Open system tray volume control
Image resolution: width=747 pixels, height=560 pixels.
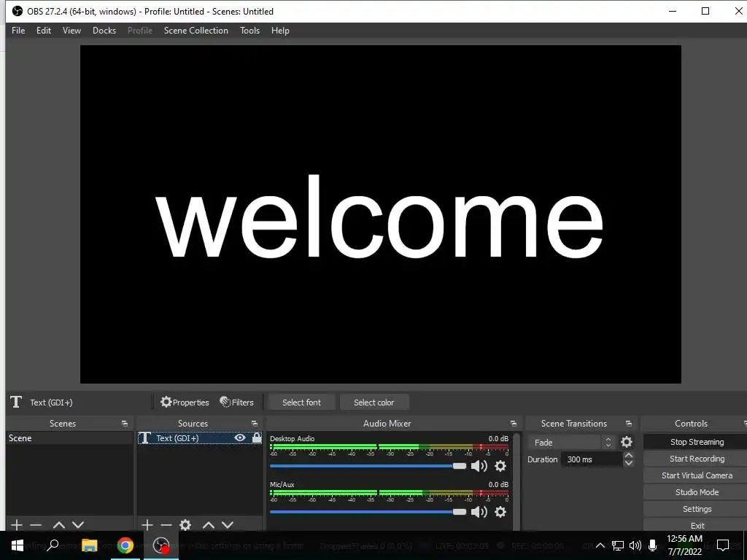[635, 545]
